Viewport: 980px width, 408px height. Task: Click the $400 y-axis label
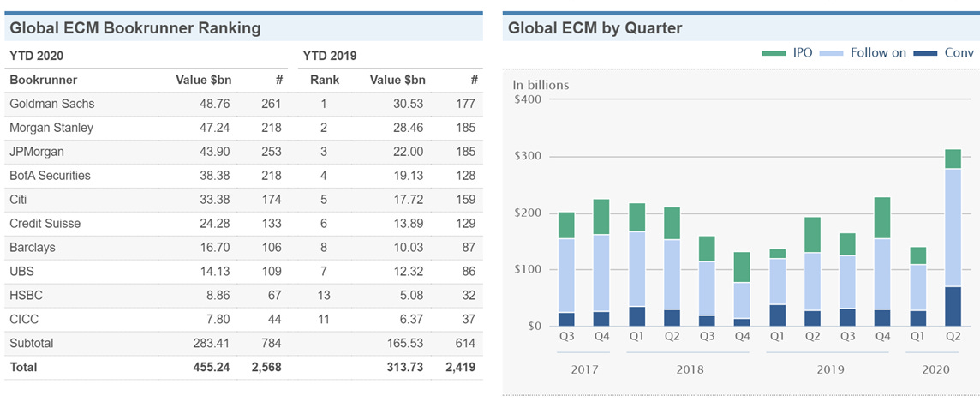pyautogui.click(x=527, y=99)
